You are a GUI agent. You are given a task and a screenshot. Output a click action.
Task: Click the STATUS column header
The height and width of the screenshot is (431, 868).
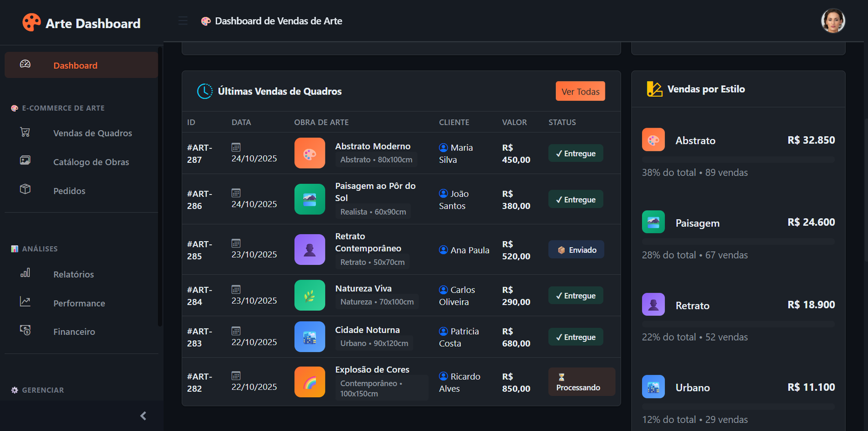point(562,122)
